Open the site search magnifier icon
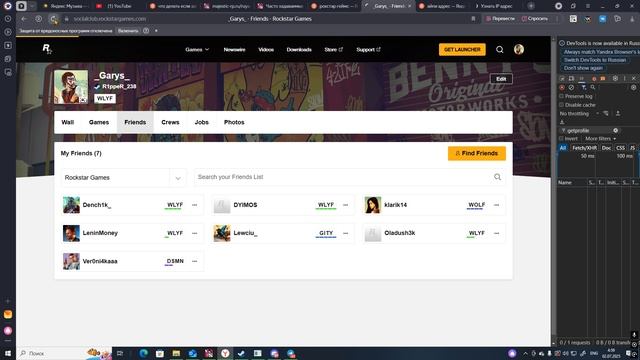Screen dimensions: 640x360 tap(500, 49)
